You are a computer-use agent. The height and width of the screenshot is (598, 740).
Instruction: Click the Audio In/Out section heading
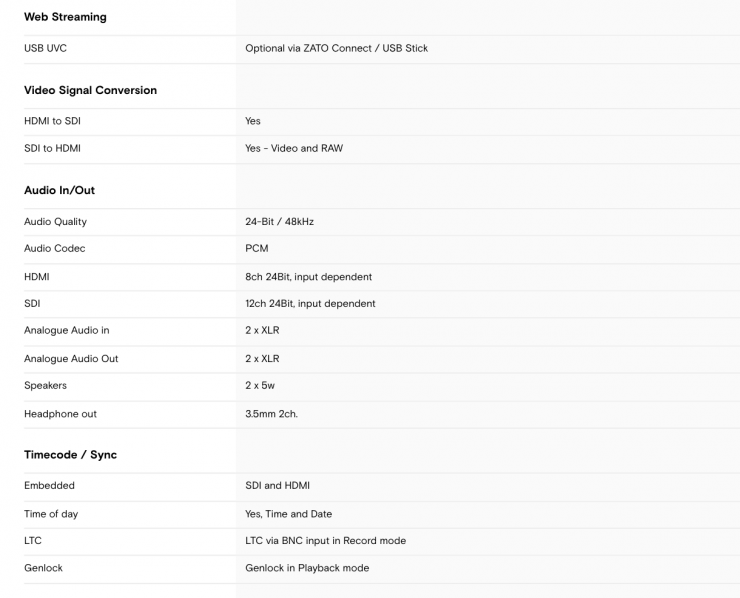pos(59,190)
